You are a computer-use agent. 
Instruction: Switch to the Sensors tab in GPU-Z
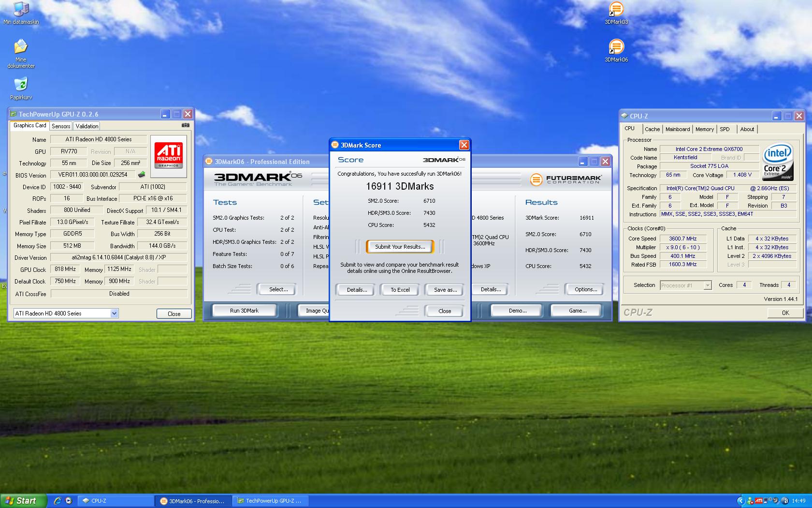pos(61,126)
